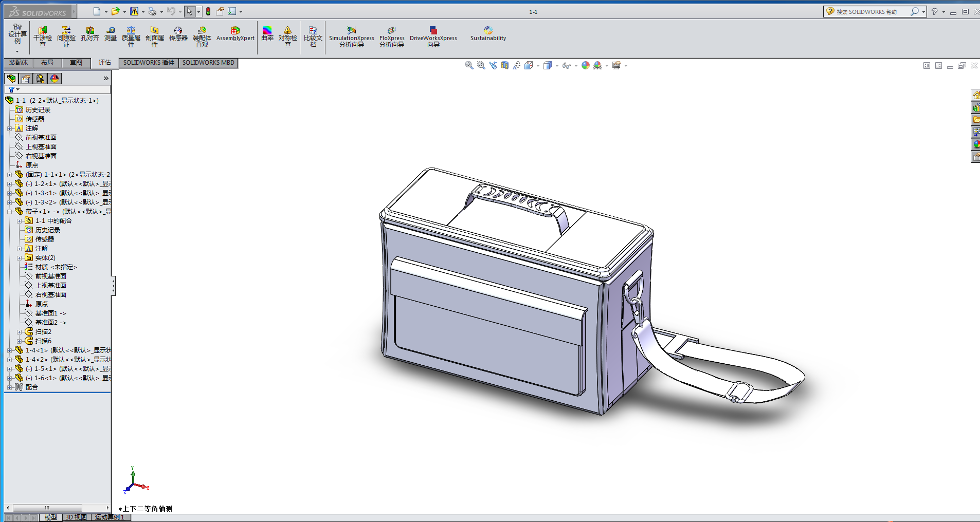Click the 曲率 curvature display icon
The height and width of the screenshot is (522, 980).
267,34
